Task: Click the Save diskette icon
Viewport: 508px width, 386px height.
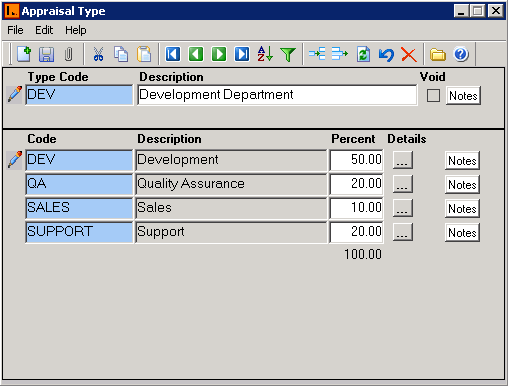Action: tap(46, 54)
